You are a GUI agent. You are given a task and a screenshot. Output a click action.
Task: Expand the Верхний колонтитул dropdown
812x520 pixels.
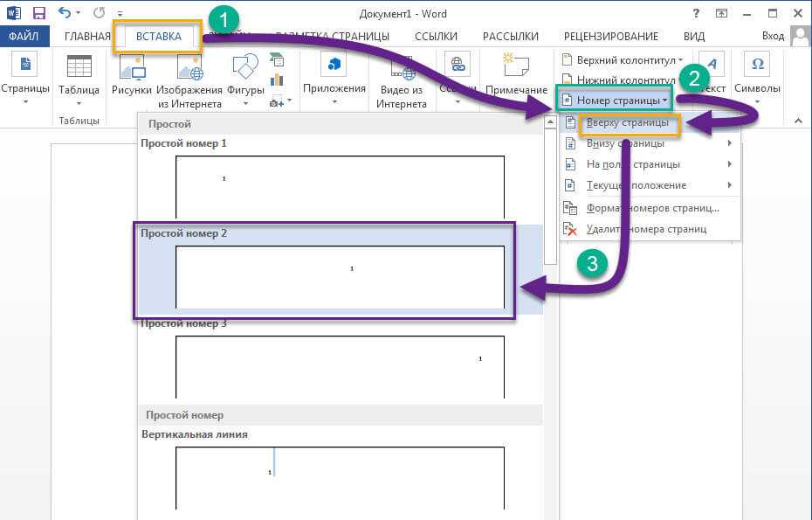(x=622, y=60)
